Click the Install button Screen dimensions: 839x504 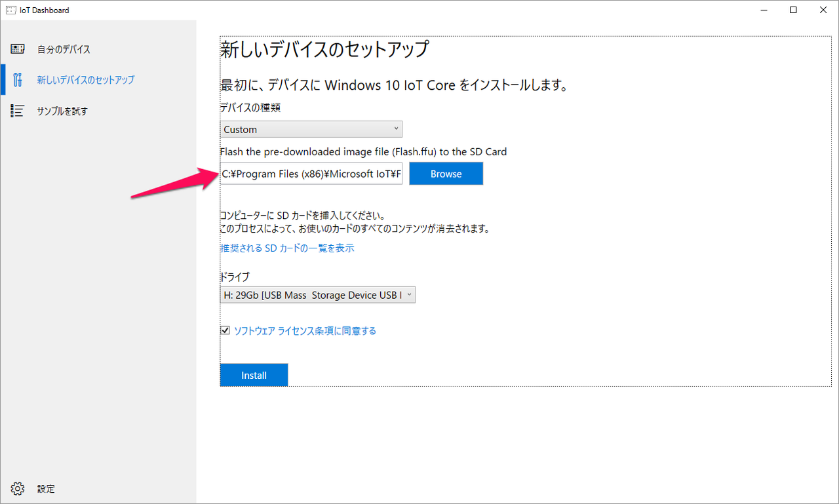pyautogui.click(x=254, y=375)
